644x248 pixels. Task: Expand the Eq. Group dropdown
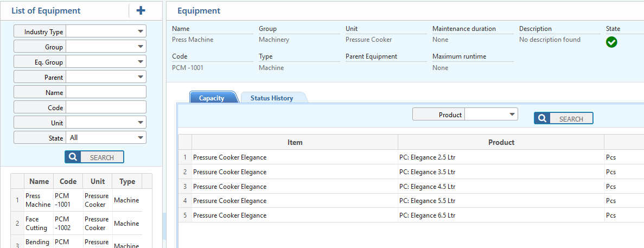(x=106, y=61)
